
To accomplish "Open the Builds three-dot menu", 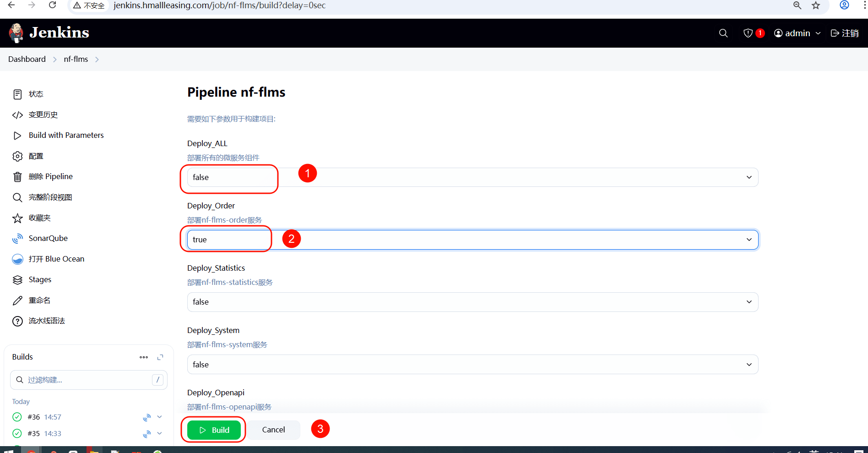I will [x=144, y=357].
